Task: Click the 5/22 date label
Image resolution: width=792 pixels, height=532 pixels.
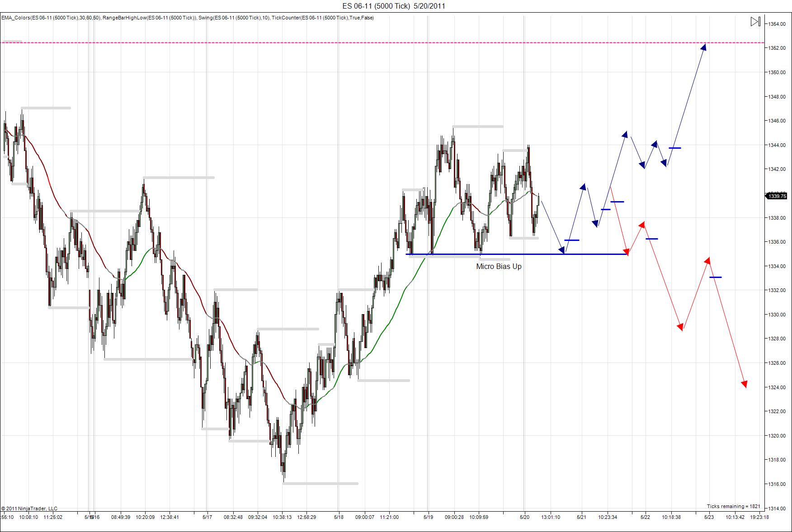Action: pyautogui.click(x=645, y=517)
